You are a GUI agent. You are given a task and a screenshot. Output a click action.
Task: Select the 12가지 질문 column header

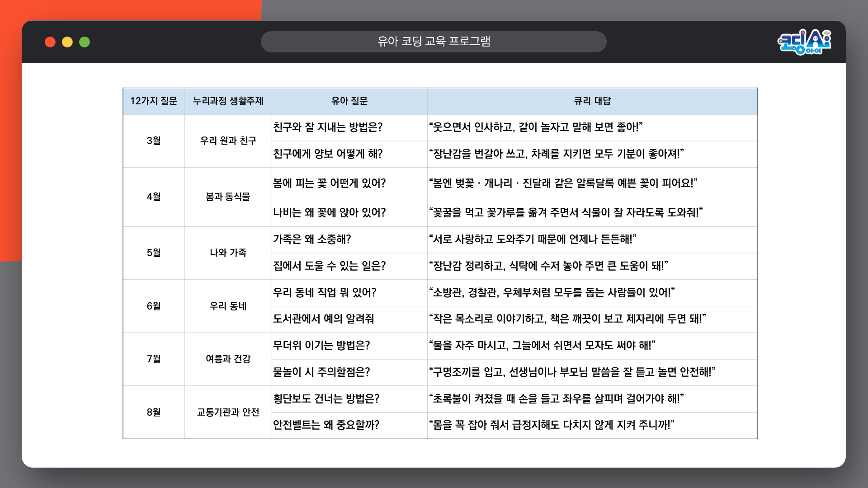154,101
